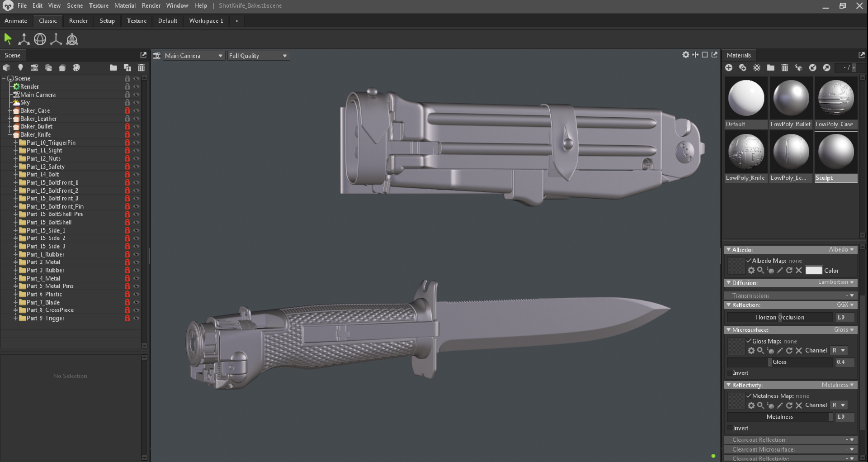Viewport: 868px width, 462px height.
Task: Toggle Invert checkbox under Gloss
Action: tap(729, 373)
